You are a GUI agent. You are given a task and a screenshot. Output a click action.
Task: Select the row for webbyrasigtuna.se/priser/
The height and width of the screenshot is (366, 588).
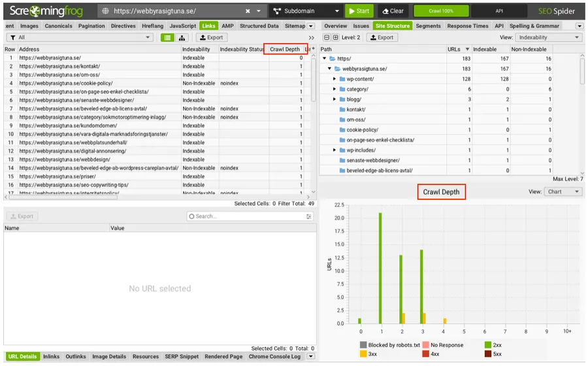(157, 176)
